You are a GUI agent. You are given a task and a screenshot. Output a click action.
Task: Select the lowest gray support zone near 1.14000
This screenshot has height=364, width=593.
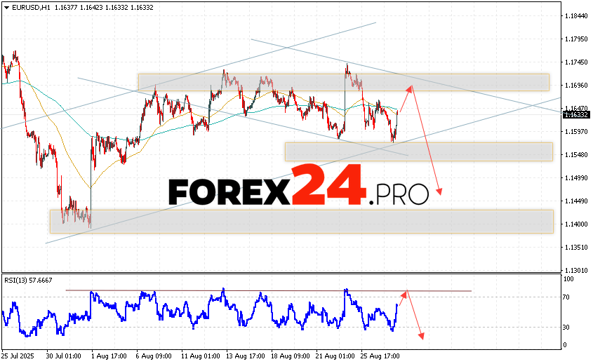[x=301, y=221]
